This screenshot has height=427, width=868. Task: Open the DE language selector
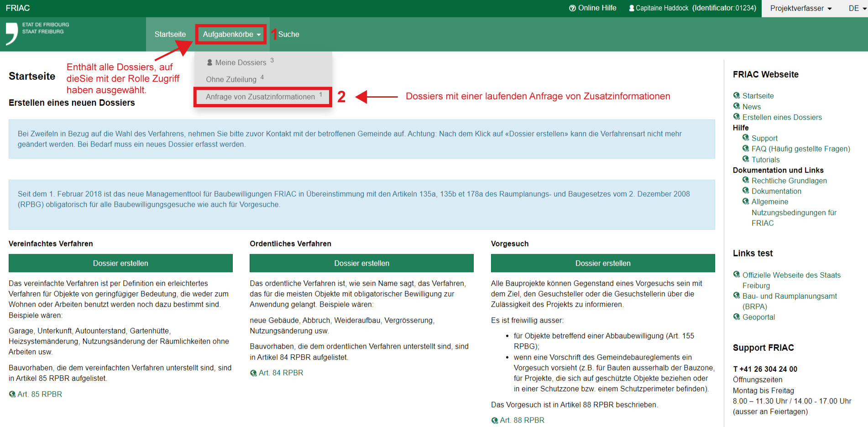[x=857, y=8]
